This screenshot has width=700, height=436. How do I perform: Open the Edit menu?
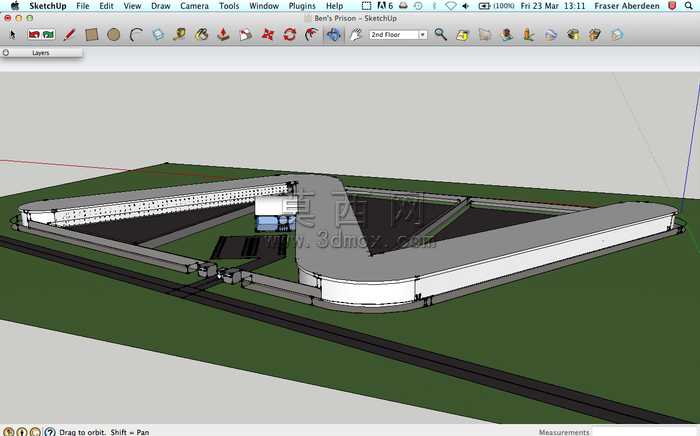pyautogui.click(x=106, y=6)
